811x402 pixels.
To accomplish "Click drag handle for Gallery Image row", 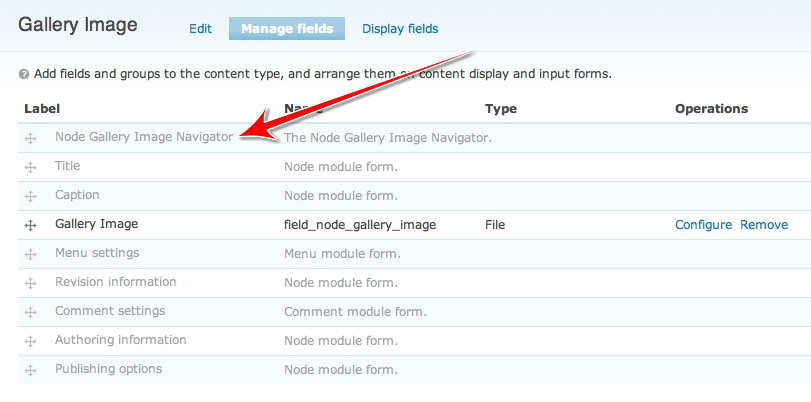I will pyautogui.click(x=30, y=225).
